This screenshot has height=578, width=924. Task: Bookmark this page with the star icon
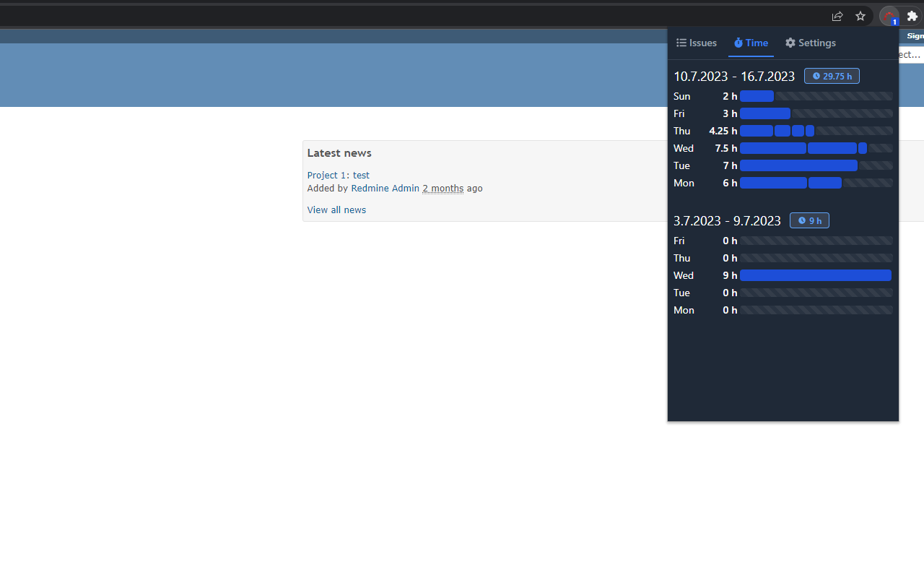tap(860, 16)
